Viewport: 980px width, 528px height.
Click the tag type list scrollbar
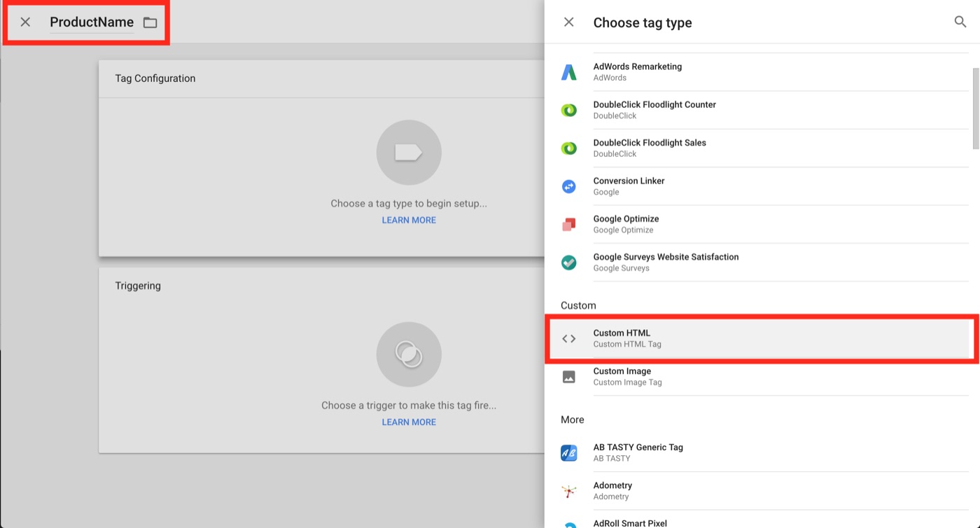(976, 109)
